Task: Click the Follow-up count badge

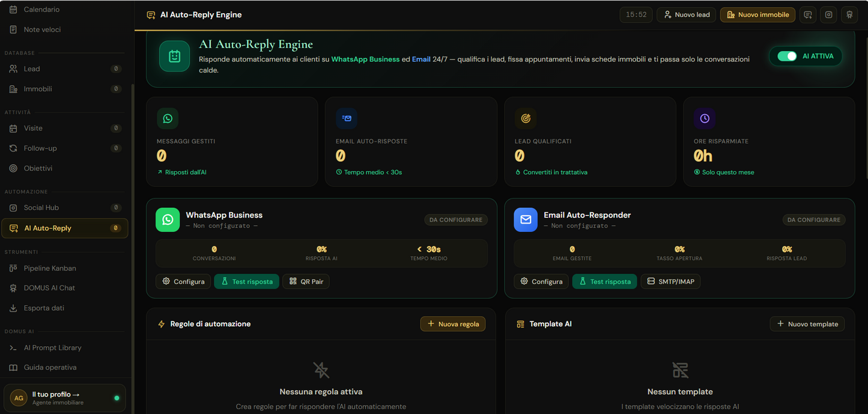Action: (116, 148)
